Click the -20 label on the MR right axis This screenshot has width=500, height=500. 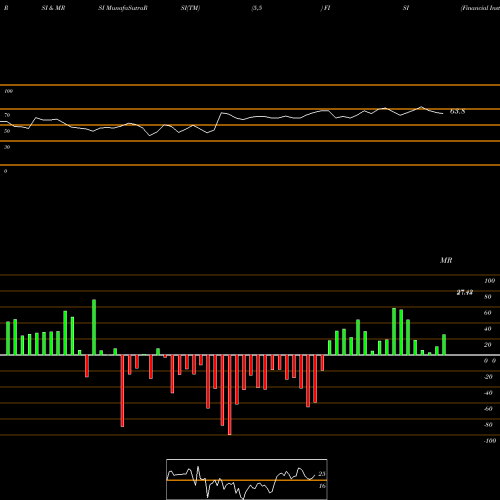click(x=488, y=377)
